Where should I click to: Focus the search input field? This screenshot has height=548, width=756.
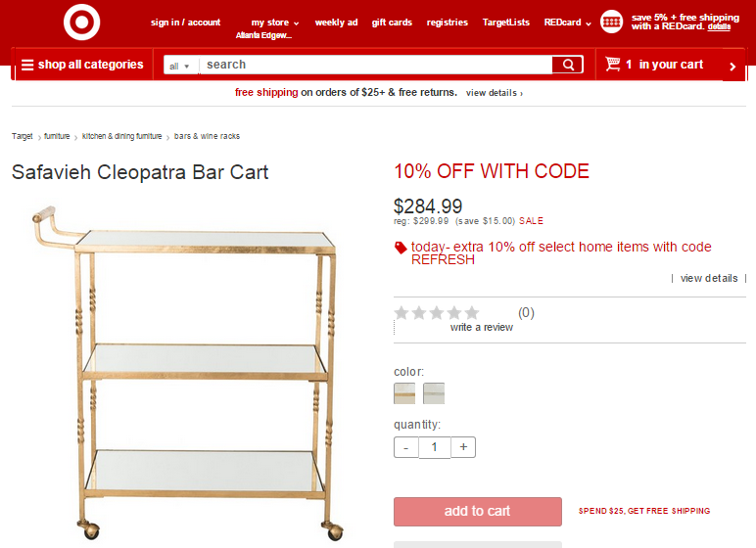point(376,65)
